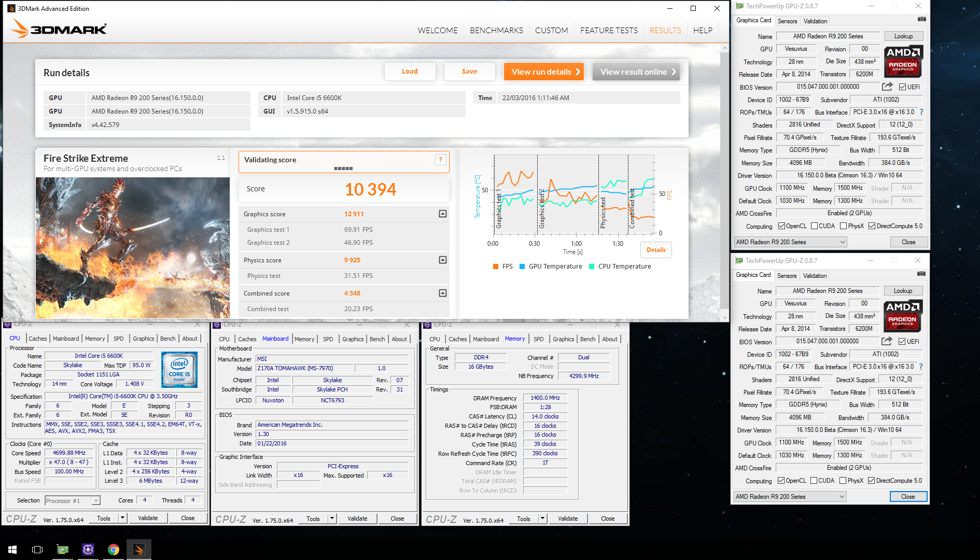Click the 3DMark taskbar icon
The image size is (980, 560).
coord(139,549)
